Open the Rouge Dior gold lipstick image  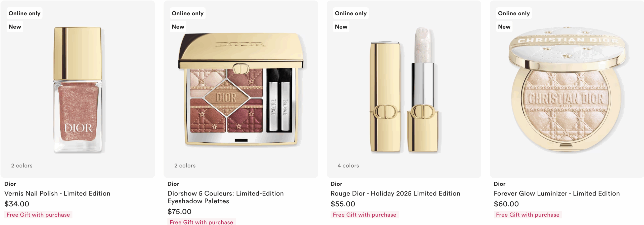[x=404, y=89]
